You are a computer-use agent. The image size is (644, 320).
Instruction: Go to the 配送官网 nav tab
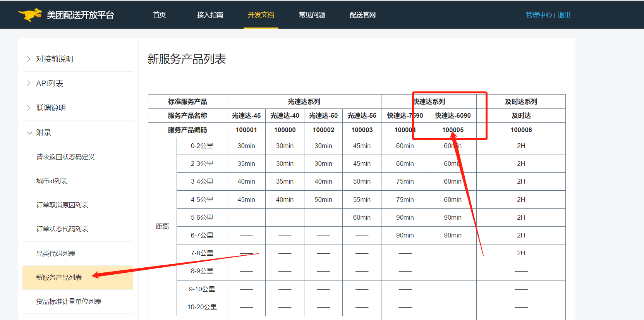pyautogui.click(x=362, y=15)
